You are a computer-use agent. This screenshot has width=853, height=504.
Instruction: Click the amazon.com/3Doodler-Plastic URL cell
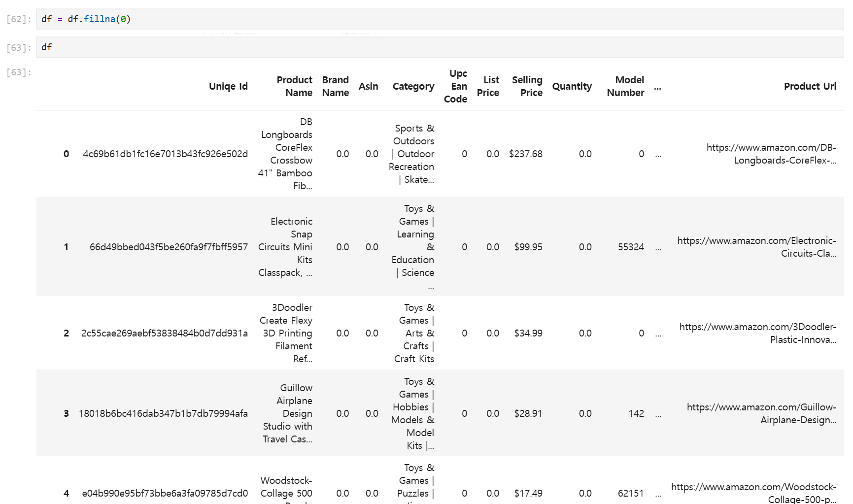(x=757, y=333)
